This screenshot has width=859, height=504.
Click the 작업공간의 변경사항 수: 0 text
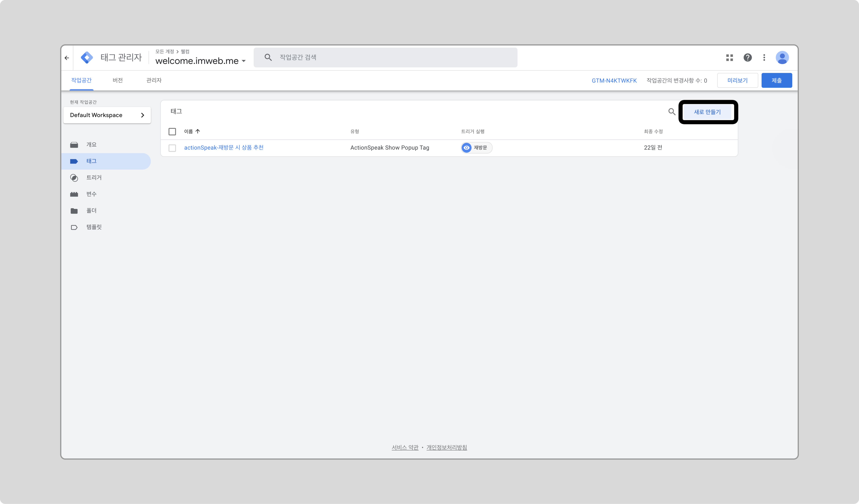click(677, 81)
